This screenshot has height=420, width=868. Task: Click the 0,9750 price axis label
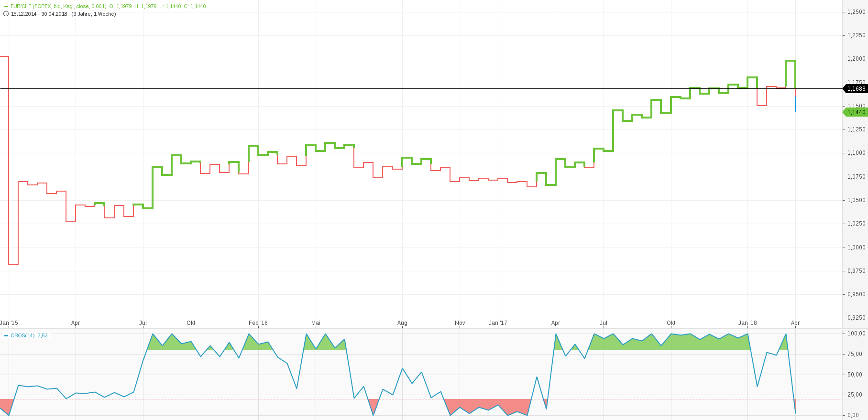point(856,271)
